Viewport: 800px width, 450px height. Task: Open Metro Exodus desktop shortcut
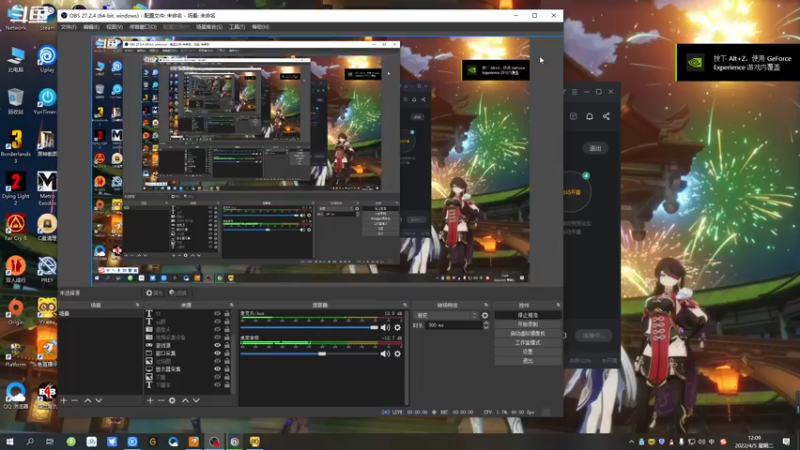pyautogui.click(x=47, y=189)
